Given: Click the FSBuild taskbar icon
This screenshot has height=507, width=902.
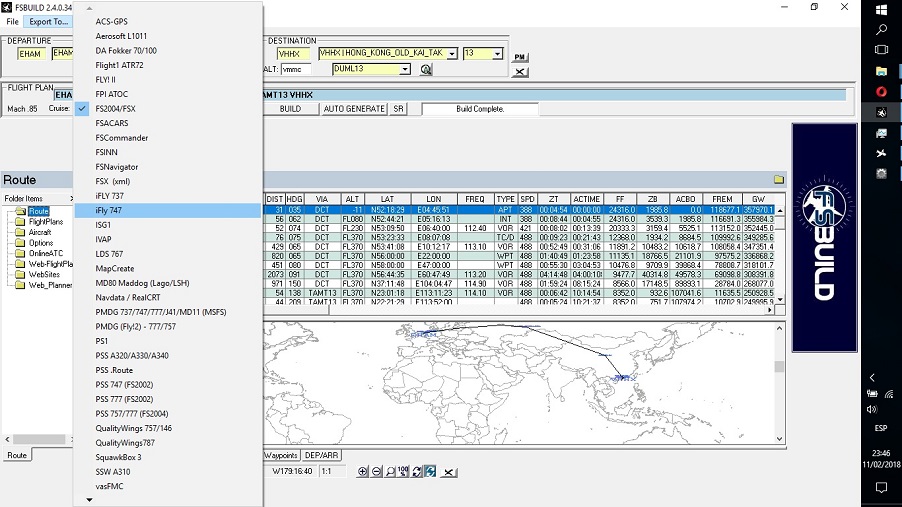Looking at the screenshot, I should point(881,112).
